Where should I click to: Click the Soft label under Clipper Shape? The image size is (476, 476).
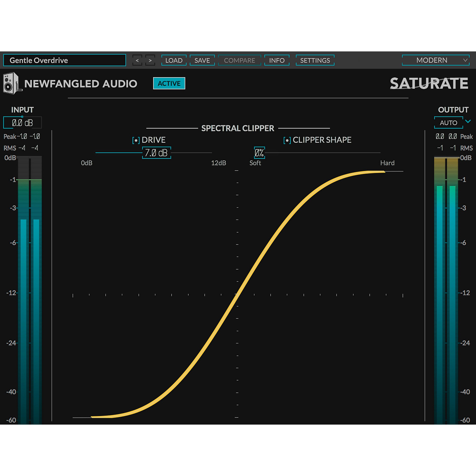[x=255, y=163]
